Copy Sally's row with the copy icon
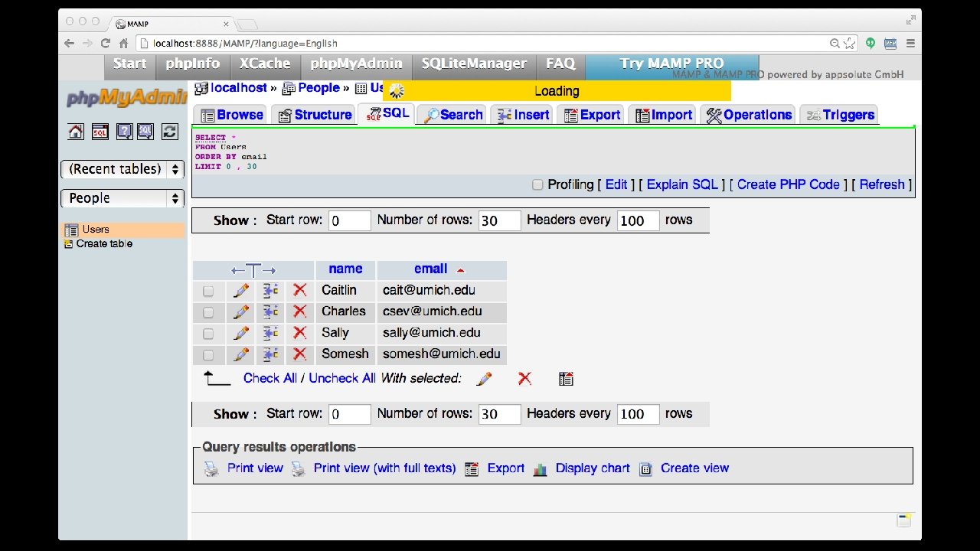The height and width of the screenshot is (551, 980). point(270,333)
